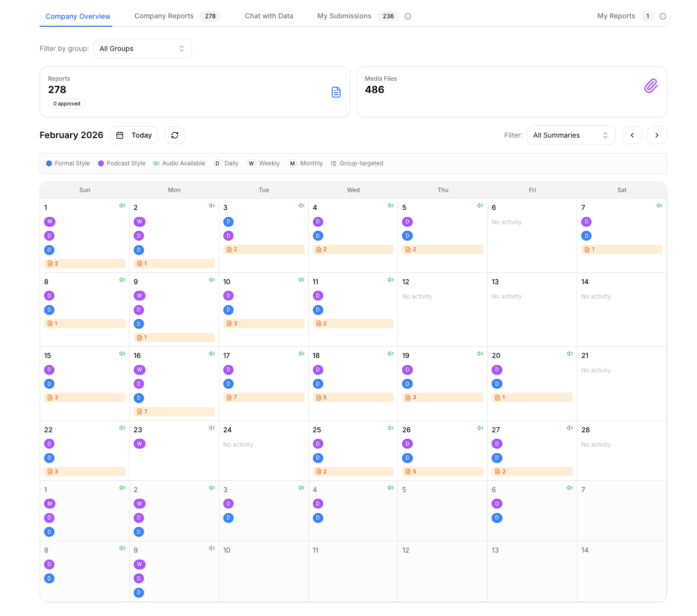Click the February 2026 heading

[x=71, y=135]
